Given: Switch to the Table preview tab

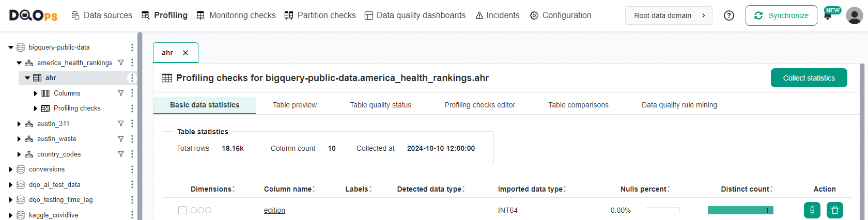Looking at the screenshot, I should [x=295, y=105].
